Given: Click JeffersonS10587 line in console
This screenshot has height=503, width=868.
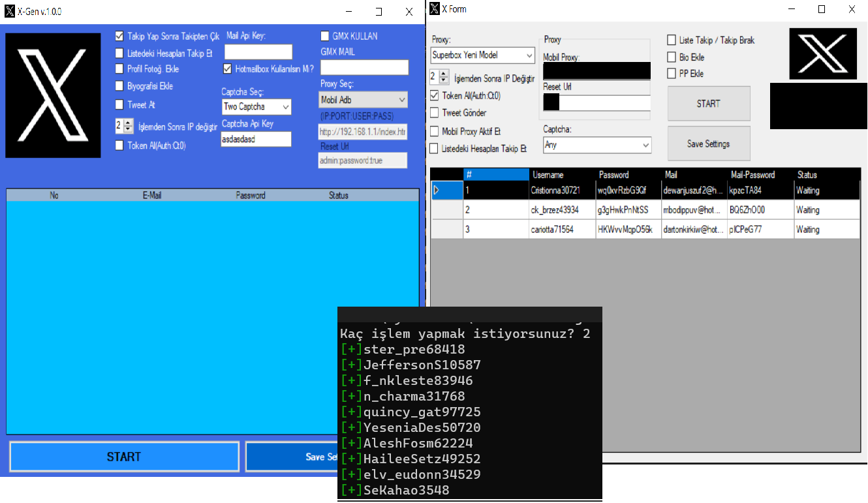Looking at the screenshot, I should pos(411,365).
